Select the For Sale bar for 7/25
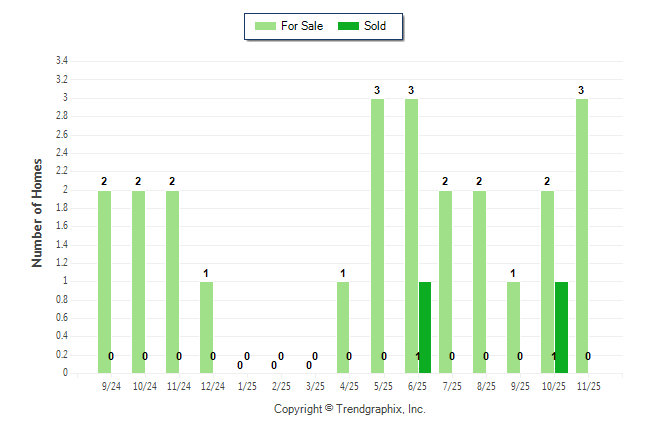 [x=445, y=282]
